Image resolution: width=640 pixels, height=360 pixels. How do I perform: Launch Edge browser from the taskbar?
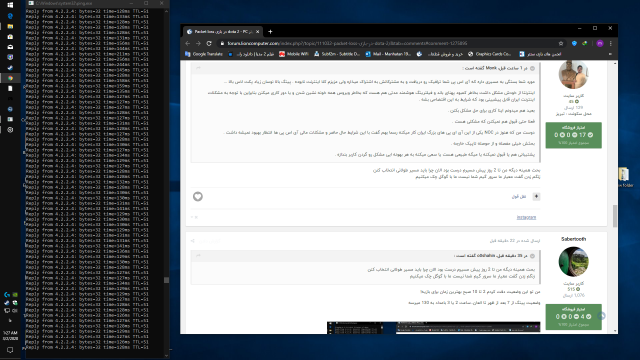pyautogui.click(x=10, y=16)
